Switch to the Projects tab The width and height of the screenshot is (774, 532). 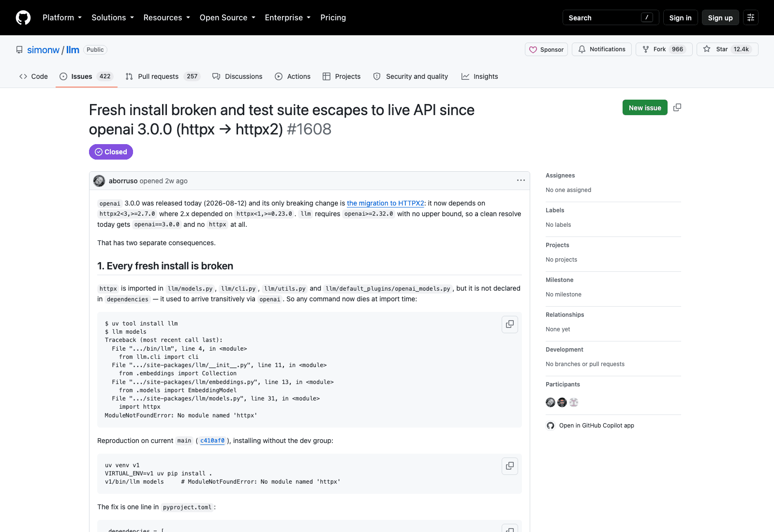pyautogui.click(x=342, y=76)
